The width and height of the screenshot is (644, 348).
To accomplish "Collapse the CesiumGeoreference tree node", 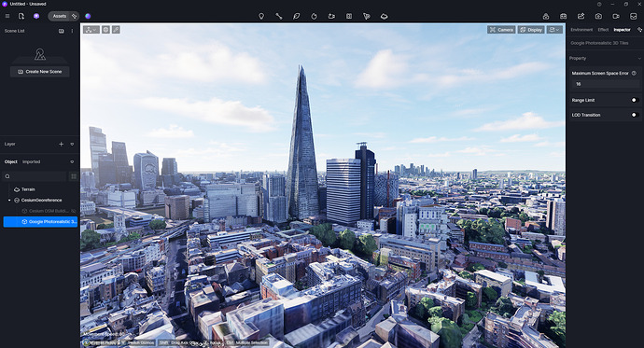I will [x=9, y=201].
